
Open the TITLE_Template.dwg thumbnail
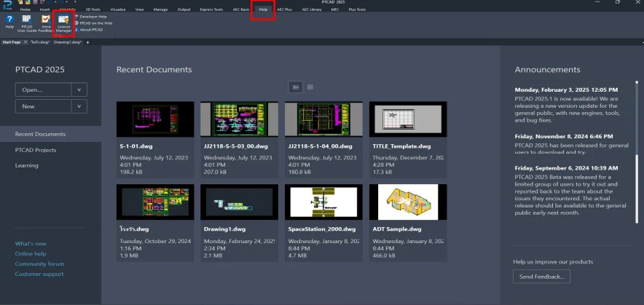408,119
